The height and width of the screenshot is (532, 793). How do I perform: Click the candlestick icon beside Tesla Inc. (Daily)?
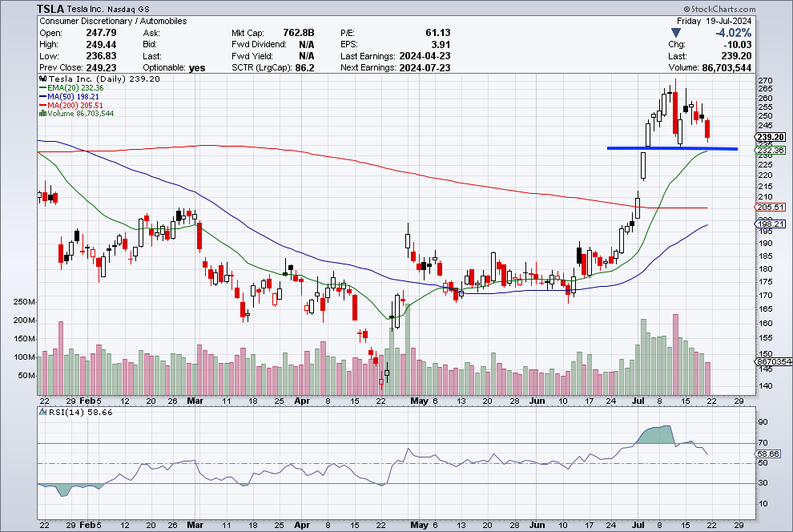point(43,79)
